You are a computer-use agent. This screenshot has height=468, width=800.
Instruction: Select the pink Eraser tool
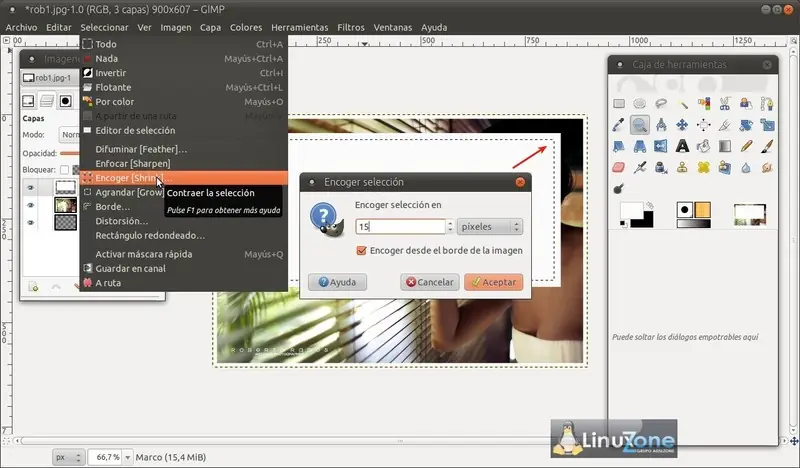[619, 167]
